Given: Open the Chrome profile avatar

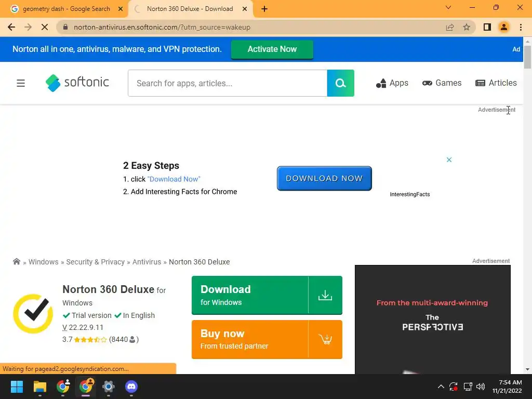Looking at the screenshot, I should pyautogui.click(x=504, y=27).
